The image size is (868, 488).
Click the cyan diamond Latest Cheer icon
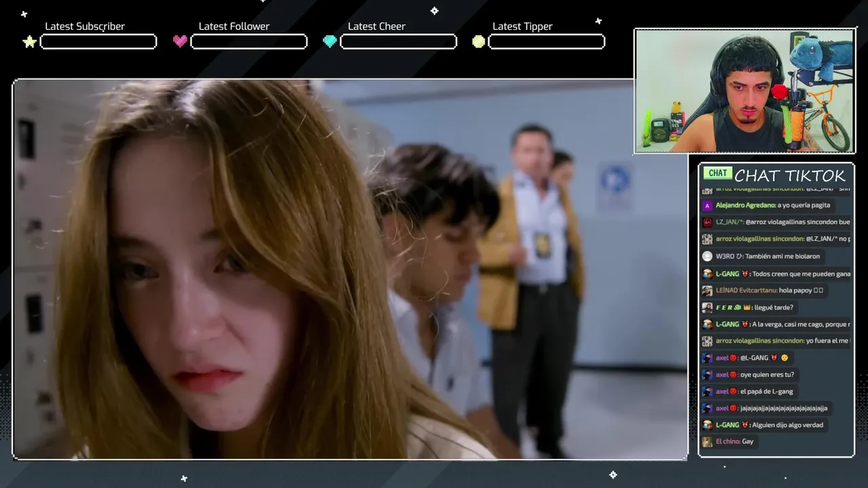[x=330, y=41]
